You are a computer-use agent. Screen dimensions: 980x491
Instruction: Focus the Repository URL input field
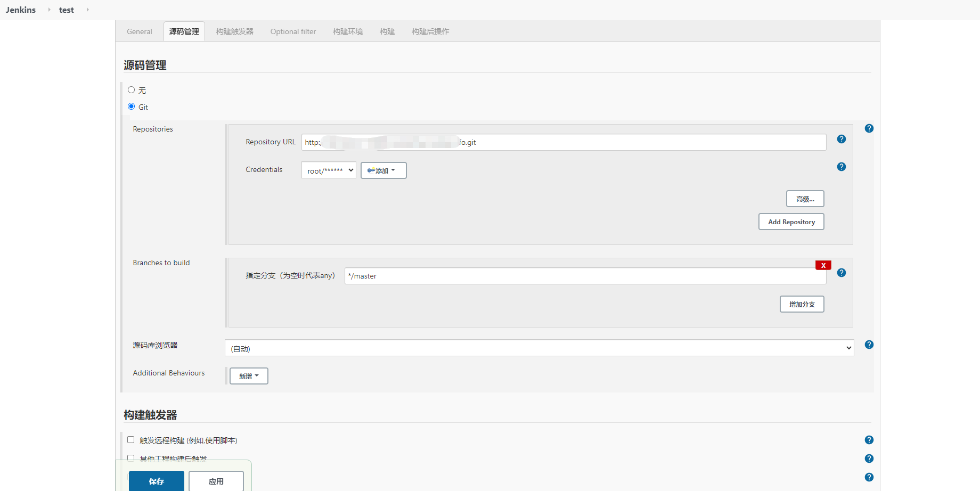tap(563, 142)
